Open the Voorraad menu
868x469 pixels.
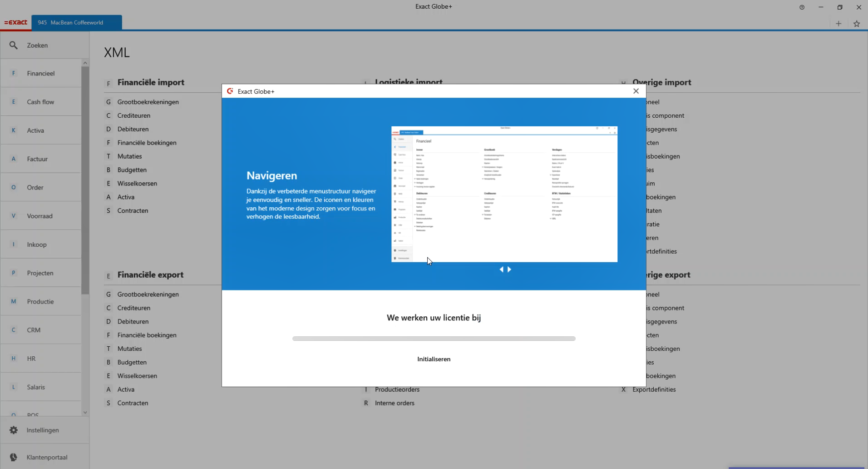pos(41,216)
